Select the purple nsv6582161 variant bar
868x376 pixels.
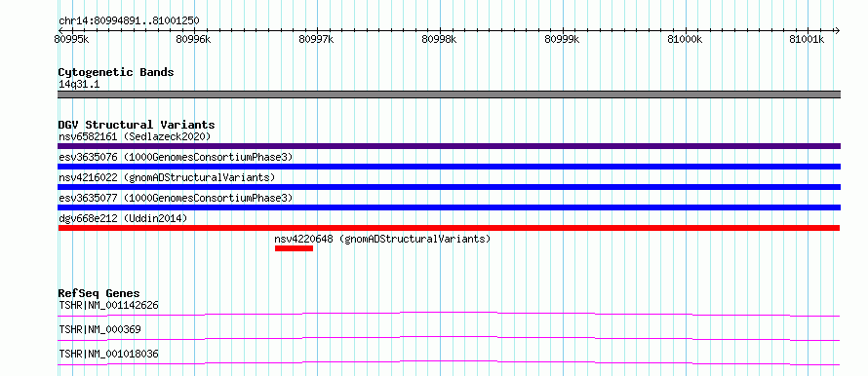pyautogui.click(x=449, y=146)
